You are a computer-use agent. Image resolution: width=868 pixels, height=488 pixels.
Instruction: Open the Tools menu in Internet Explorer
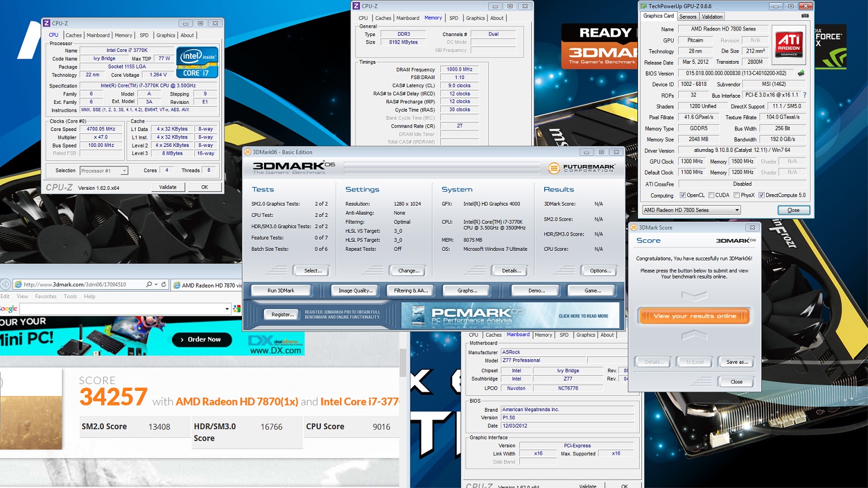click(x=71, y=297)
